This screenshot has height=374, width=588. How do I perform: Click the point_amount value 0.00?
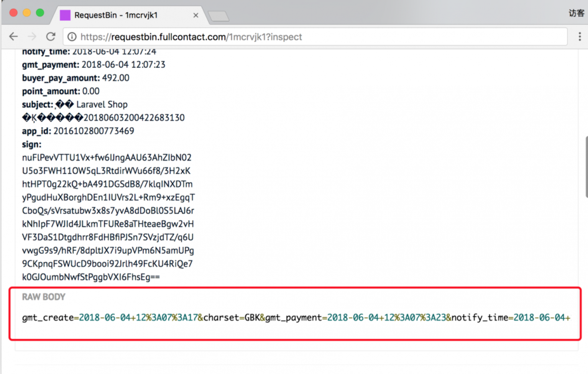(91, 91)
